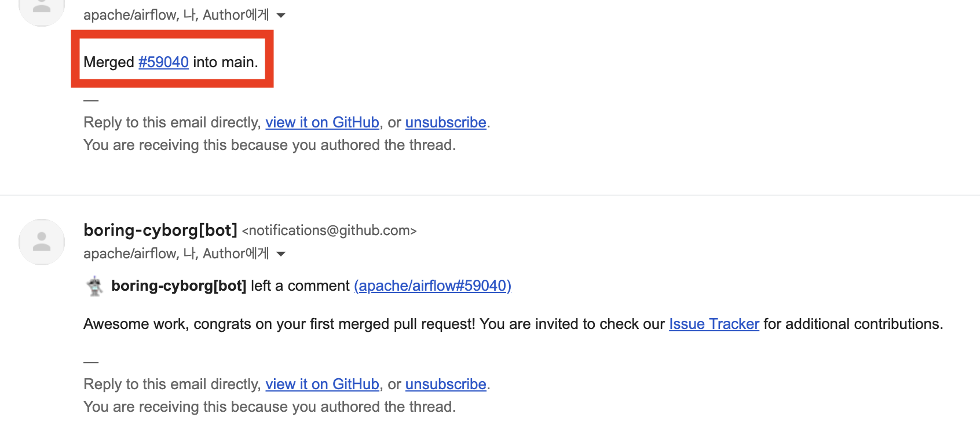
Task: Click the boring-cyborg sender profile avatar
Action: 42,242
